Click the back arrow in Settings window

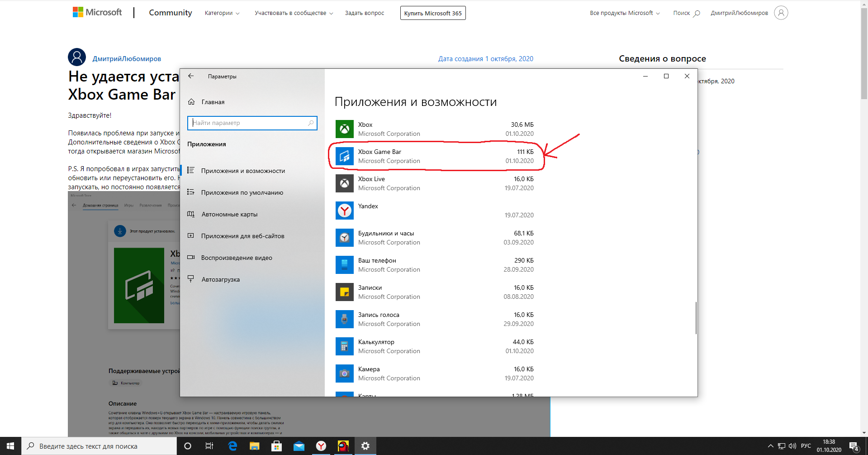click(191, 76)
